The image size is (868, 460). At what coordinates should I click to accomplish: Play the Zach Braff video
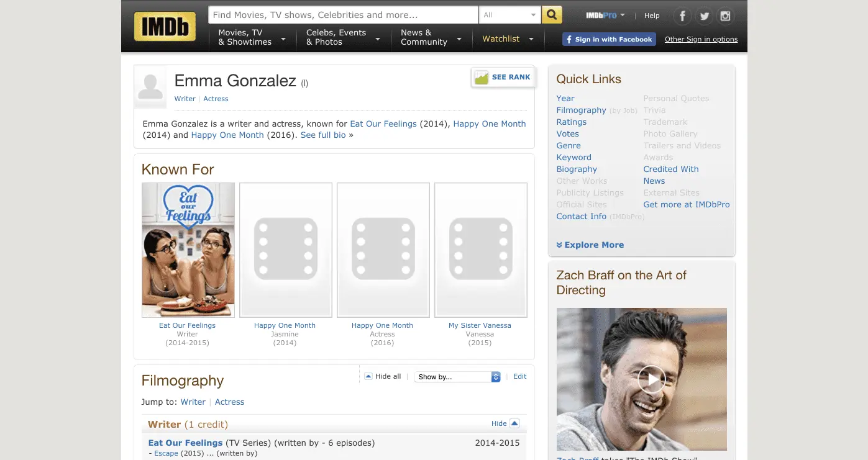pos(652,379)
